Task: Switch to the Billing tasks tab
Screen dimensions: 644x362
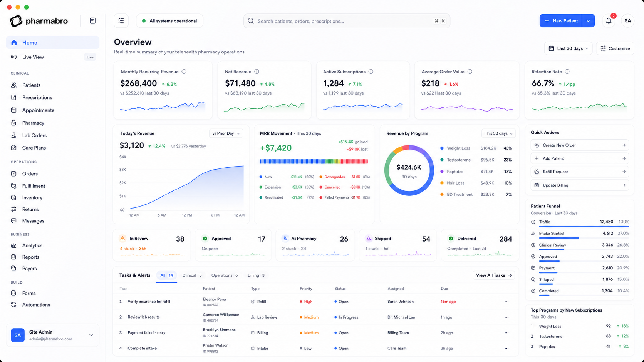Action: [256, 275]
